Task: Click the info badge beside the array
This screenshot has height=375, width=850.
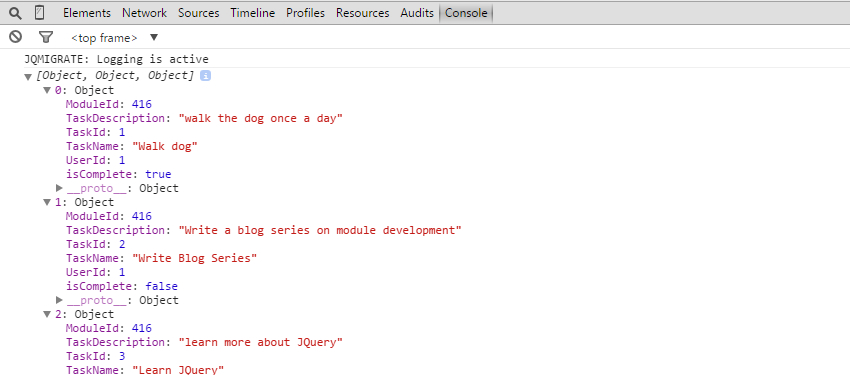Action: click(205, 76)
